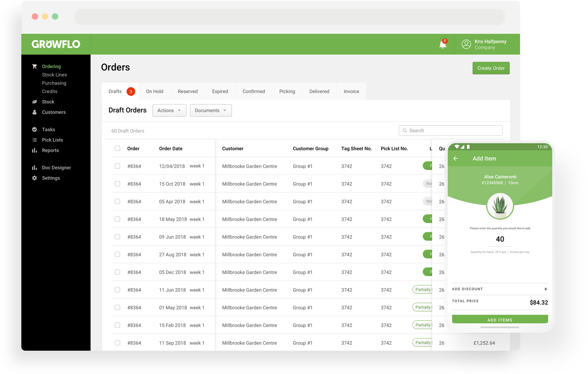
Task: Open Ordering via the shopping cart icon
Action: coord(35,66)
